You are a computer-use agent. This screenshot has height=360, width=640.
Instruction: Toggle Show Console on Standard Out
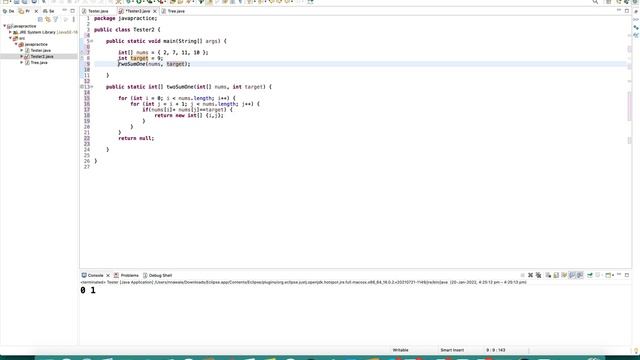click(x=572, y=276)
